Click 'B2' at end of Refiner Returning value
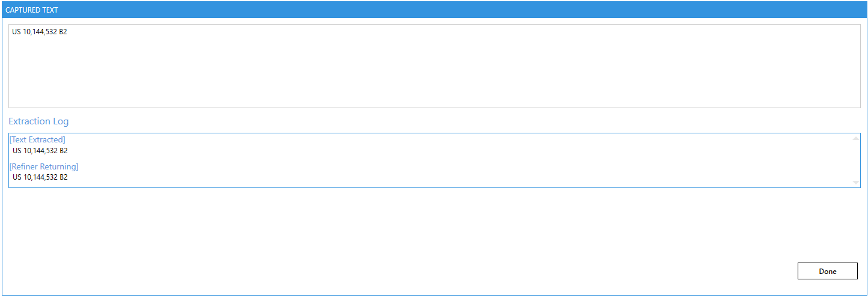The height and width of the screenshot is (298, 868). (x=63, y=177)
